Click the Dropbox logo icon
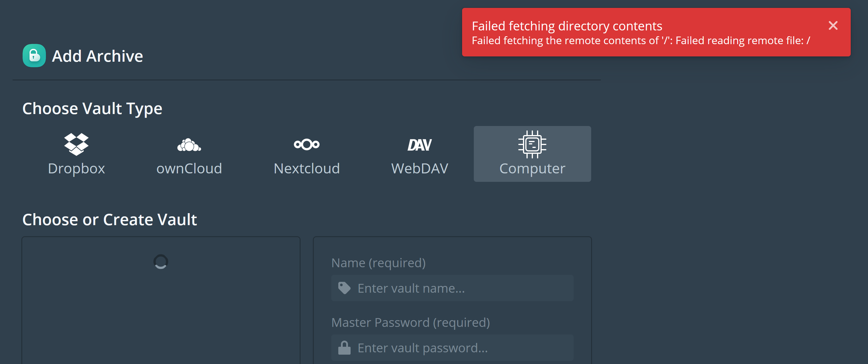Viewport: 868px width, 364px height. (76, 144)
